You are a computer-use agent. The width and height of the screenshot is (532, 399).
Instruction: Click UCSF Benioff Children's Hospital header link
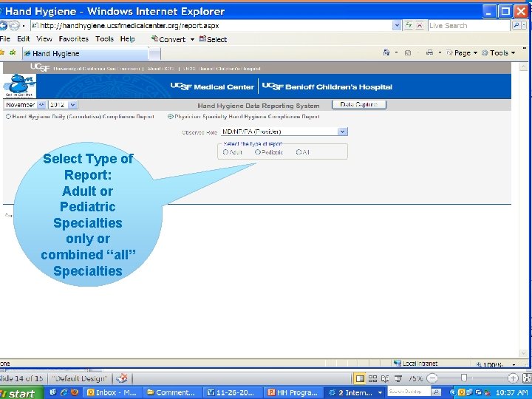pyautogui.click(x=327, y=87)
